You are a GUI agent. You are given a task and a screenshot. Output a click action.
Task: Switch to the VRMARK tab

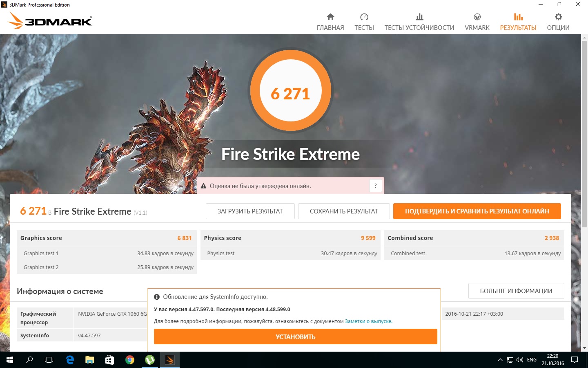point(477,28)
